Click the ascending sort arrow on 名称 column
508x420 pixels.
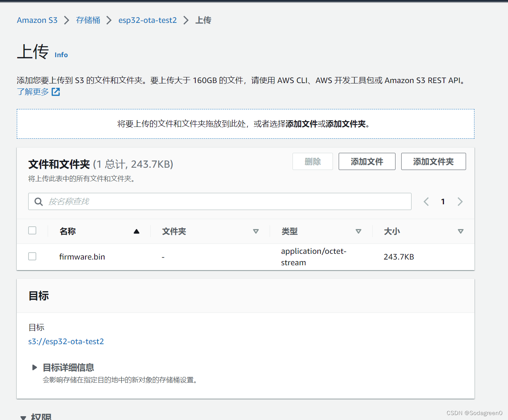[137, 231]
